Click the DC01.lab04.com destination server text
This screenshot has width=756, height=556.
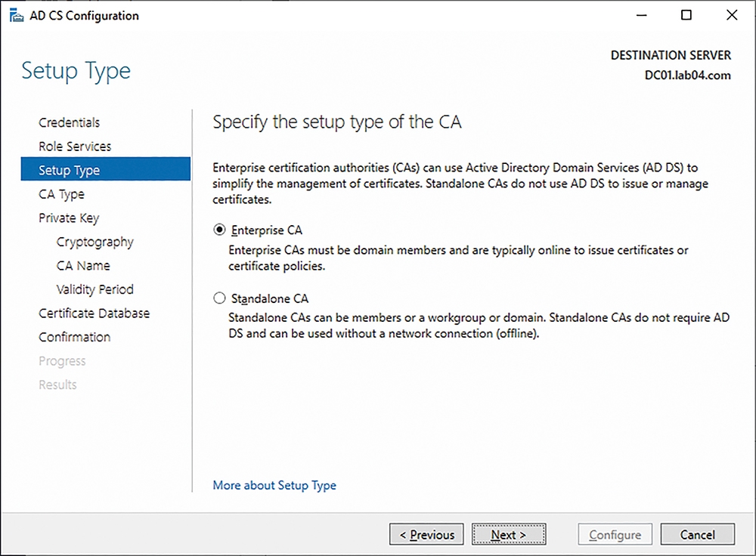click(687, 75)
